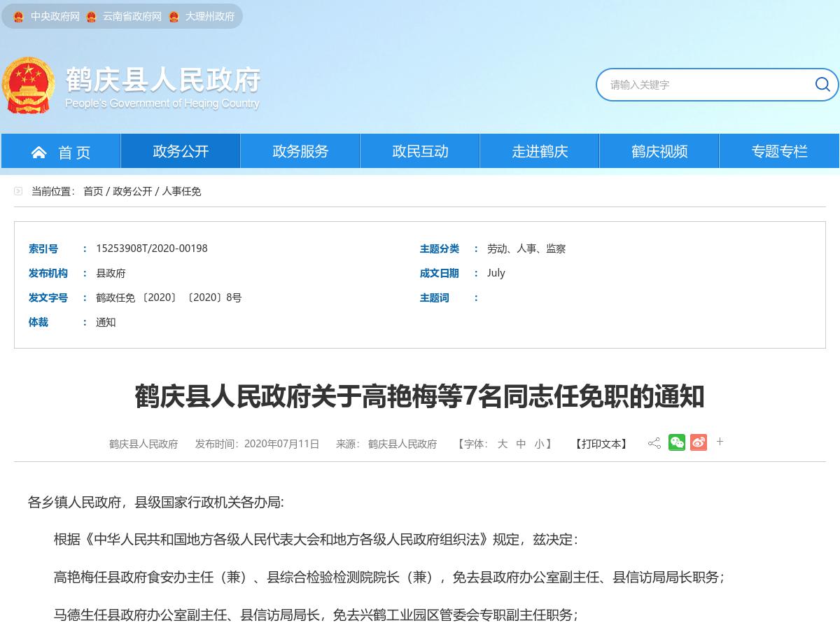This screenshot has height=630, width=840.
Task: Open the 云南省政府网 link
Action: [x=132, y=16]
